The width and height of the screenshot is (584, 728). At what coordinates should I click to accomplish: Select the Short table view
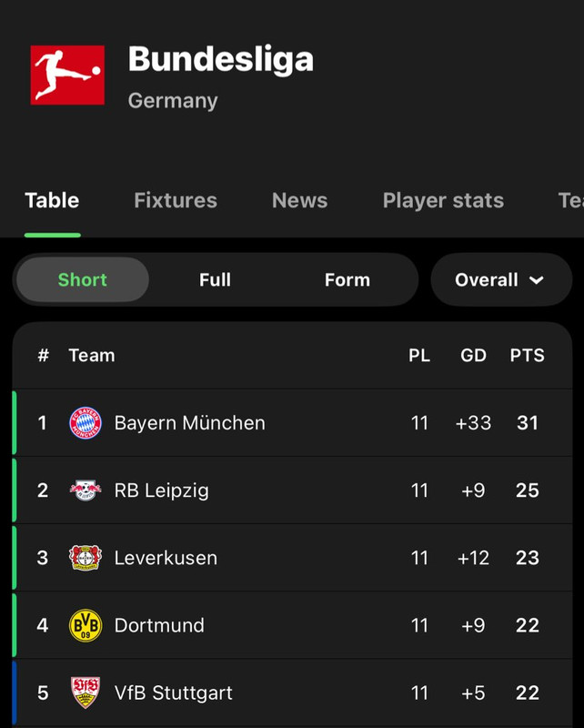click(83, 279)
